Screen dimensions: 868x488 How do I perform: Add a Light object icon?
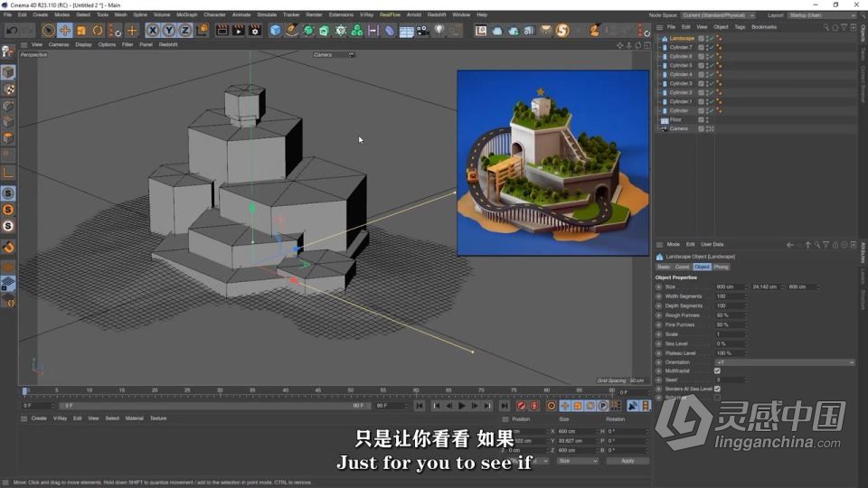click(x=439, y=31)
